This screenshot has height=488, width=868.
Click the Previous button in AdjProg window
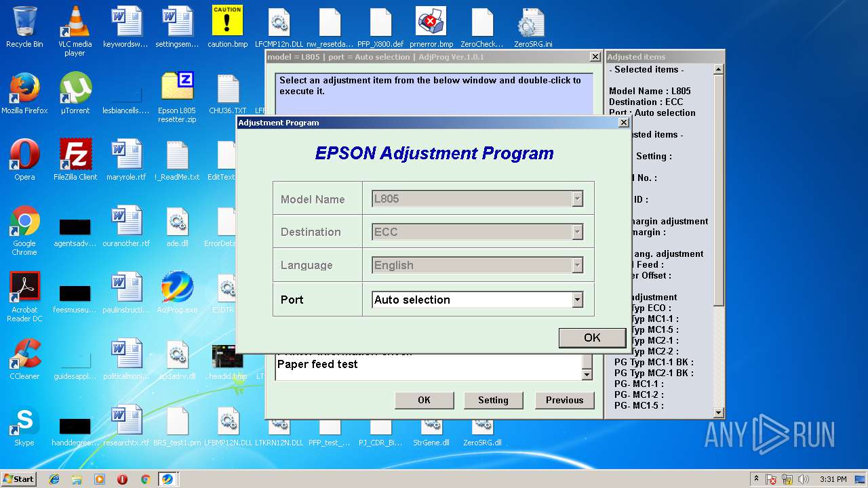(564, 400)
